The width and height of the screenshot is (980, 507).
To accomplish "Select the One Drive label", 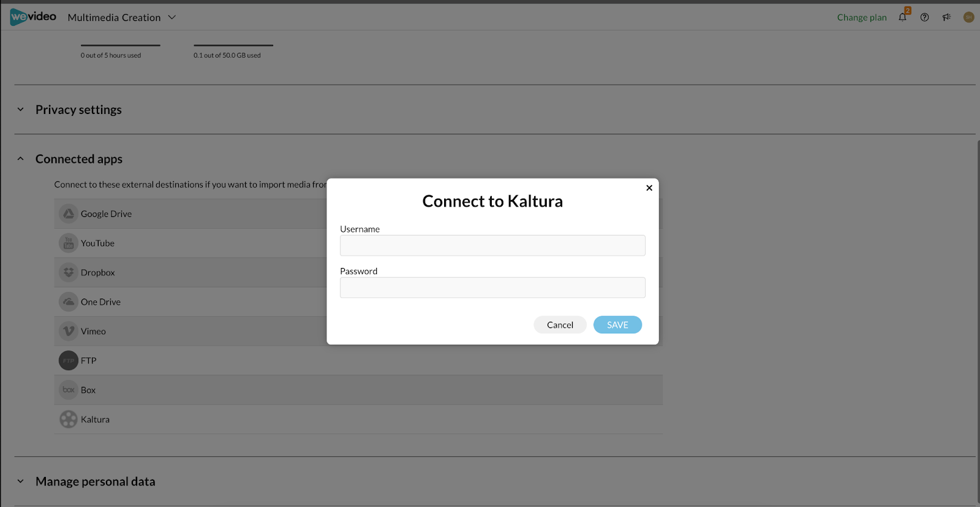I will pyautogui.click(x=100, y=302).
